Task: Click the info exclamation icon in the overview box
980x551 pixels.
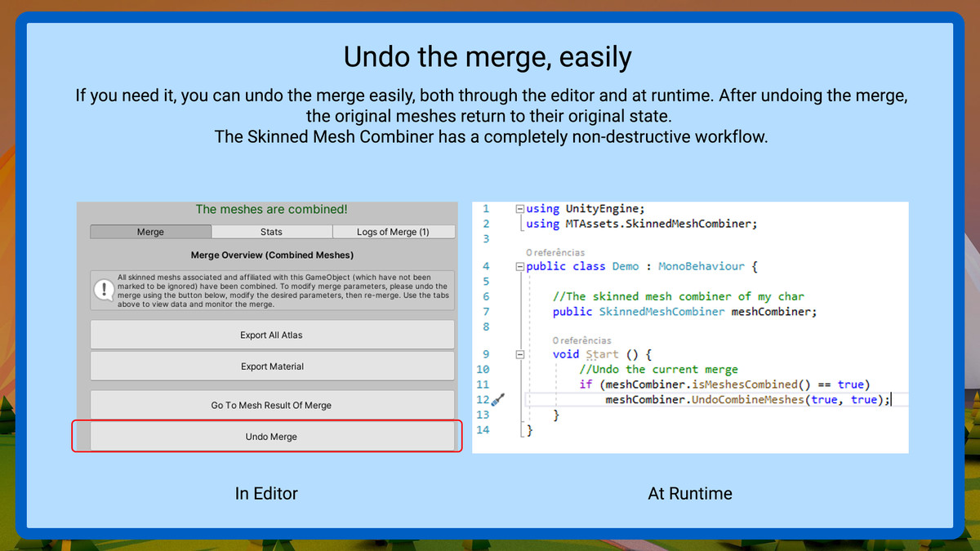Action: pyautogui.click(x=104, y=290)
